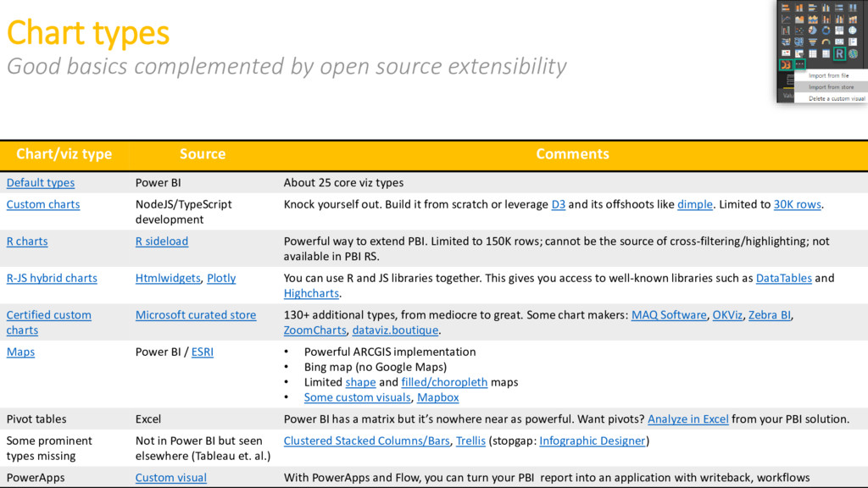
Task: Follow the 'dimple' link
Action: pyautogui.click(x=695, y=204)
